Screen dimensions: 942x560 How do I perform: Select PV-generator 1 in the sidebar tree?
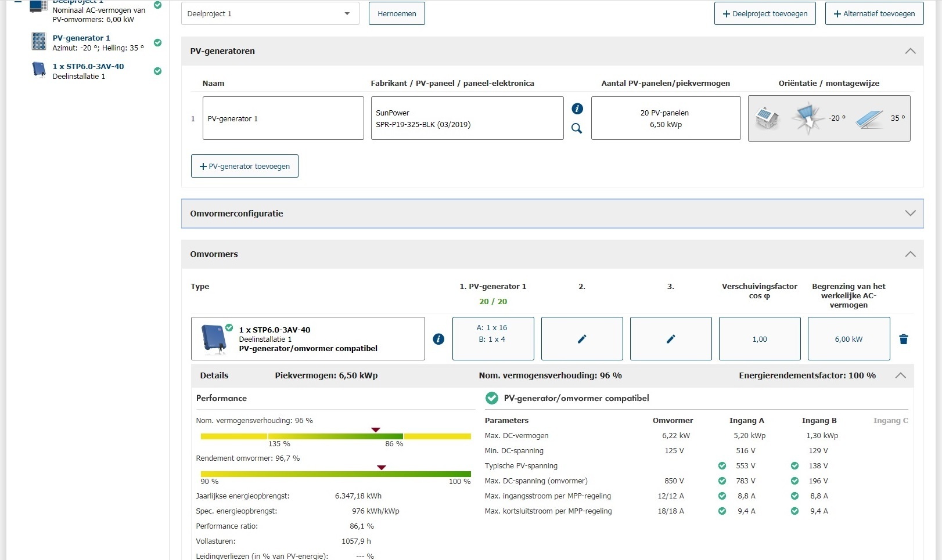(81, 38)
